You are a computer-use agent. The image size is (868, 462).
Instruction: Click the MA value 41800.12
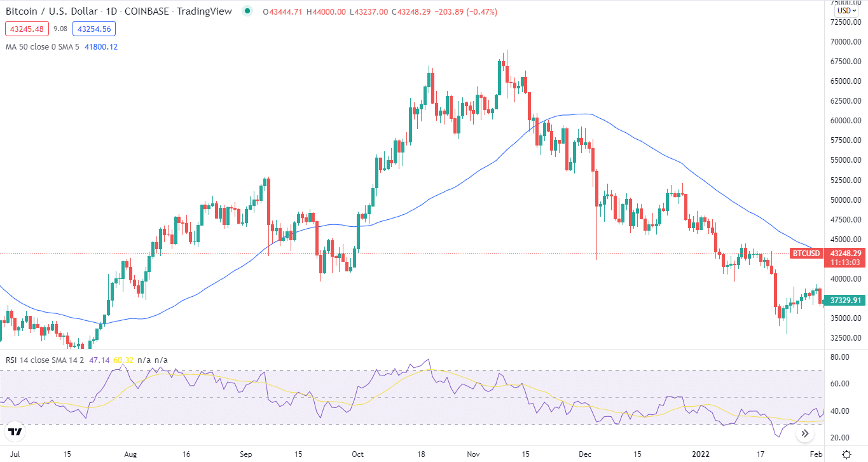[x=100, y=46]
